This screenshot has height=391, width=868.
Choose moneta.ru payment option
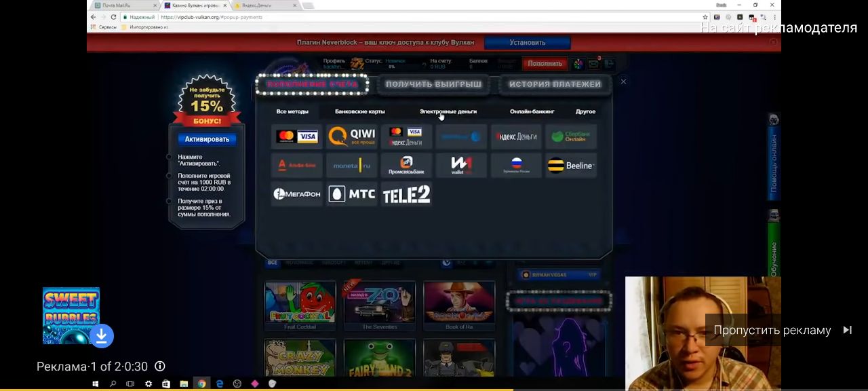[352, 165]
